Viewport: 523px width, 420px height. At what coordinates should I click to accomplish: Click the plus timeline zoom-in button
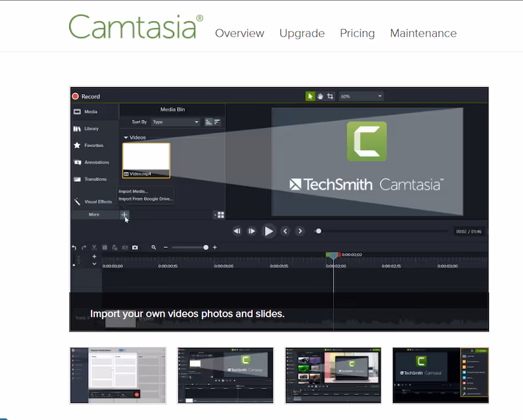coord(215,247)
